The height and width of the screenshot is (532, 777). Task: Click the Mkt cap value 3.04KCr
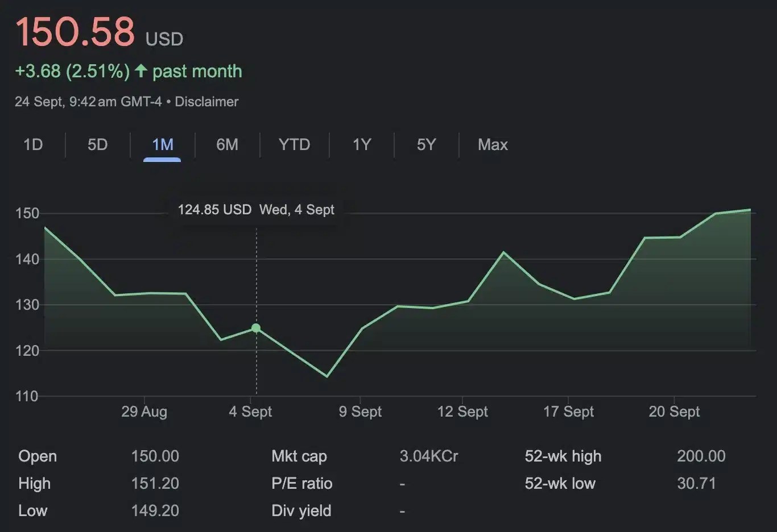click(429, 456)
